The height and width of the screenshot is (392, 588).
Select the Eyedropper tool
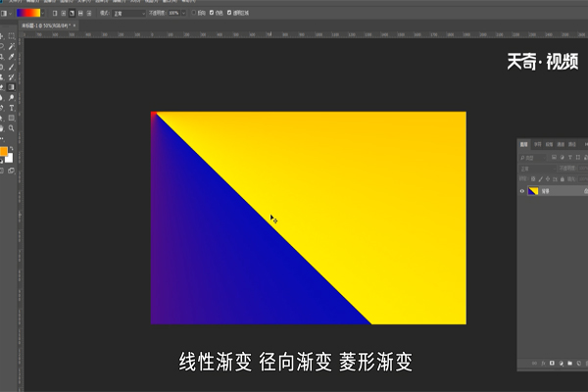coord(12,57)
